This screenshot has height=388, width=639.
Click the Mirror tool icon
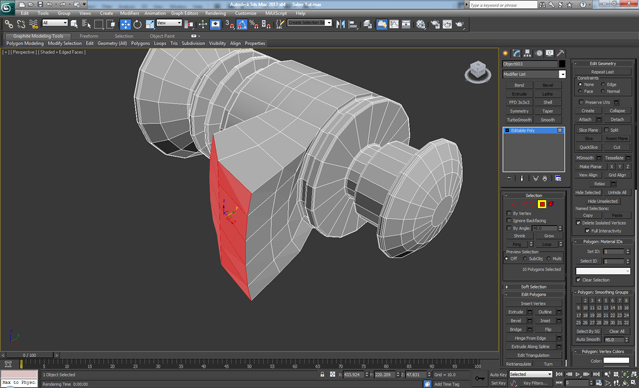340,24
